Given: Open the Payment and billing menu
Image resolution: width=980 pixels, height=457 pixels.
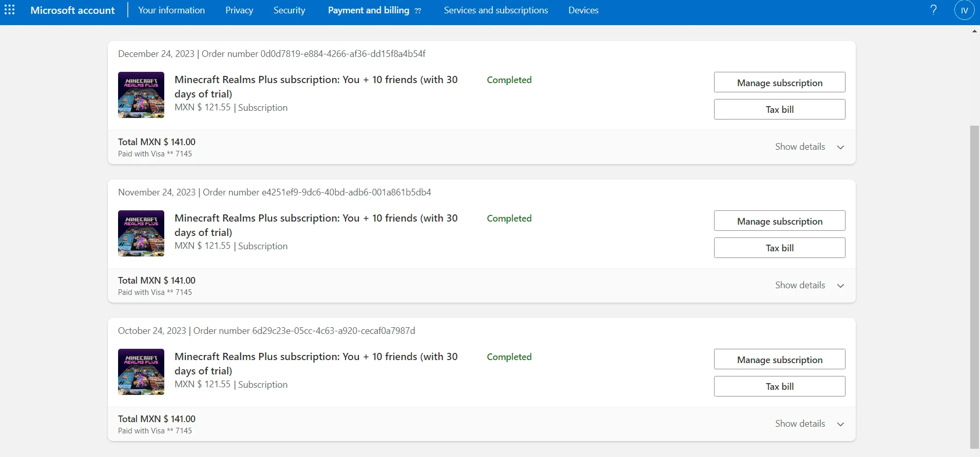Looking at the screenshot, I should [x=374, y=10].
